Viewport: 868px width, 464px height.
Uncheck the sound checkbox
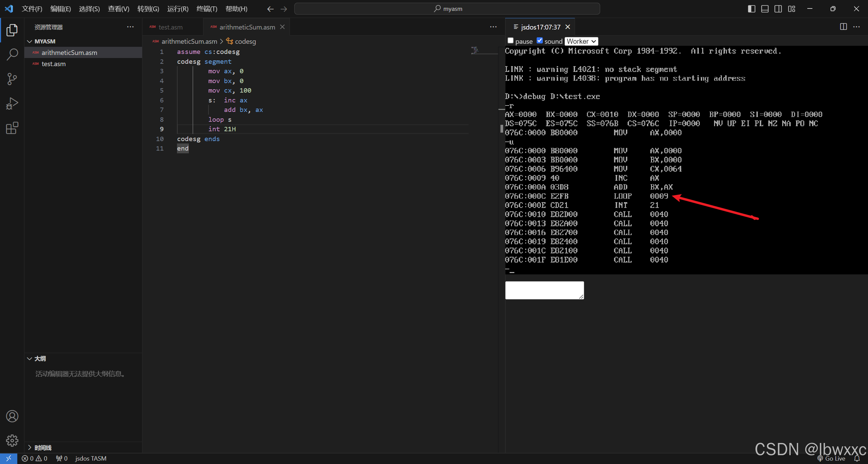pos(539,41)
